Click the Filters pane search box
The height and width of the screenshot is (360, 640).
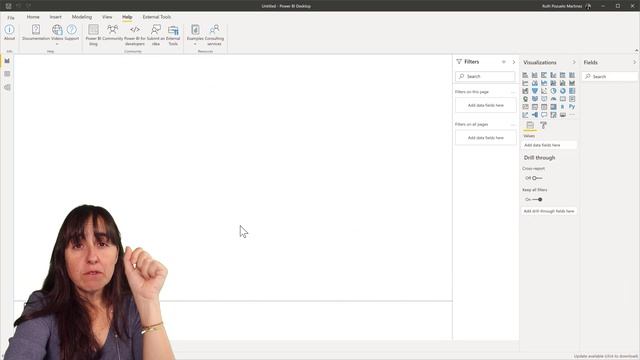(485, 76)
